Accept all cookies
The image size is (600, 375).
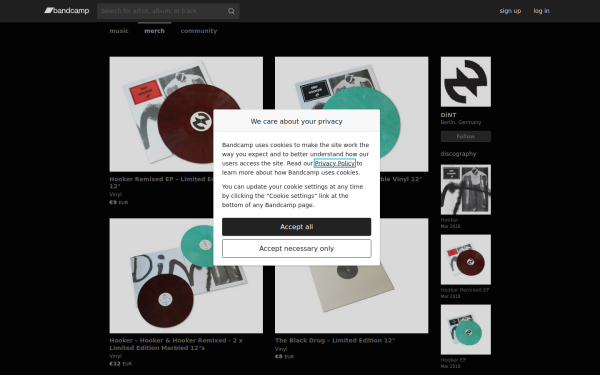pyautogui.click(x=297, y=227)
